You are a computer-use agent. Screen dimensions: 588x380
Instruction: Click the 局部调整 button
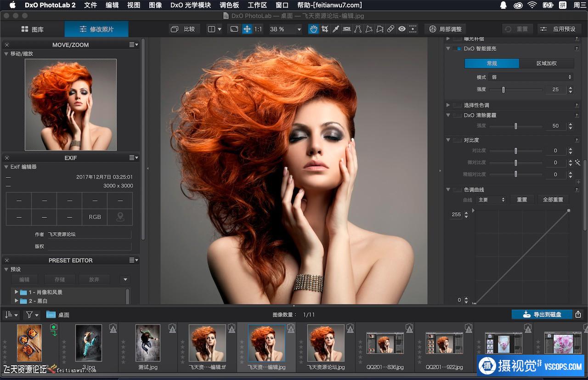[x=445, y=29]
